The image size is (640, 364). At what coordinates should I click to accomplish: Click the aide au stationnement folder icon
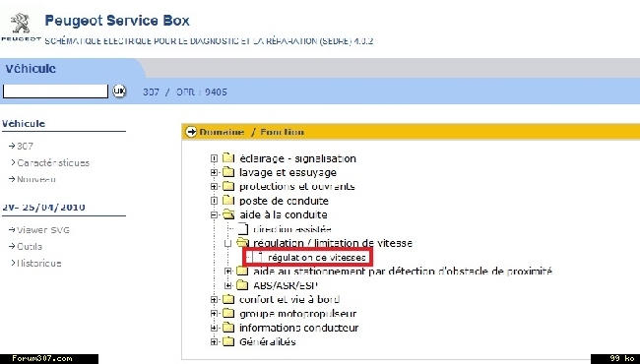coord(243,271)
